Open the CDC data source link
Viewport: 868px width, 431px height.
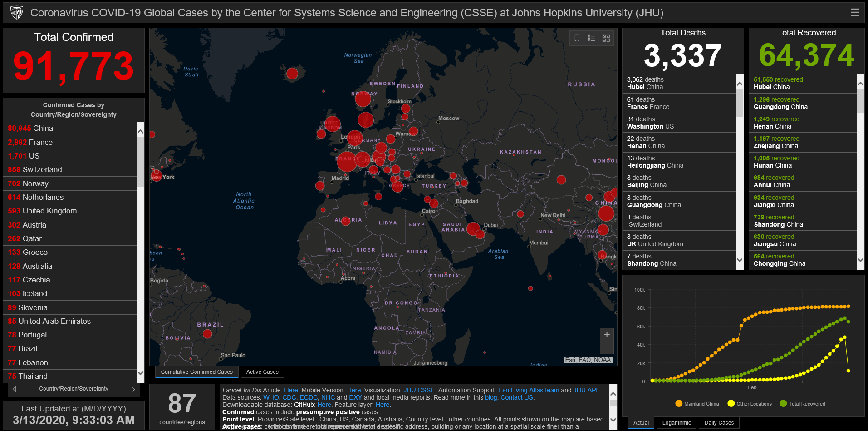coord(289,397)
